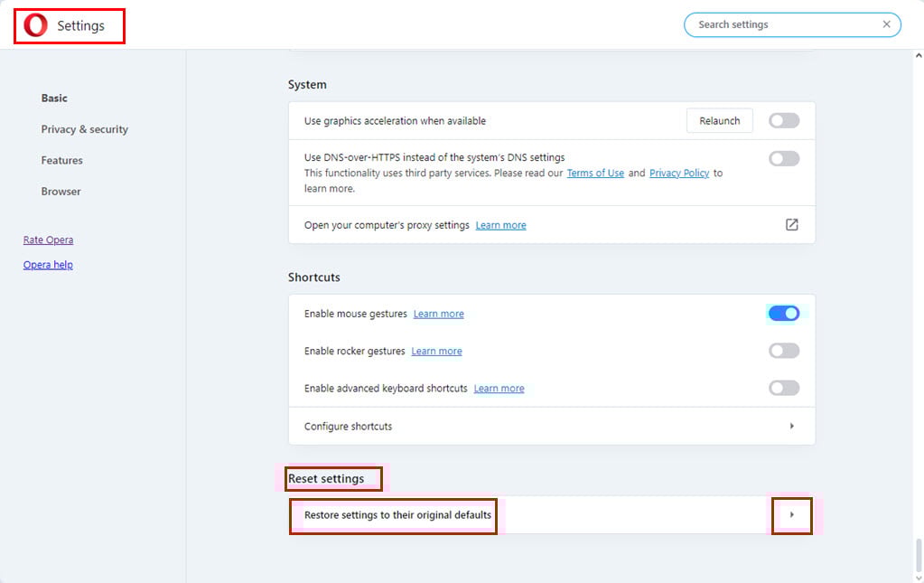Open the Privacy Policy link
Viewport: 924px width, 583px height.
(x=679, y=173)
